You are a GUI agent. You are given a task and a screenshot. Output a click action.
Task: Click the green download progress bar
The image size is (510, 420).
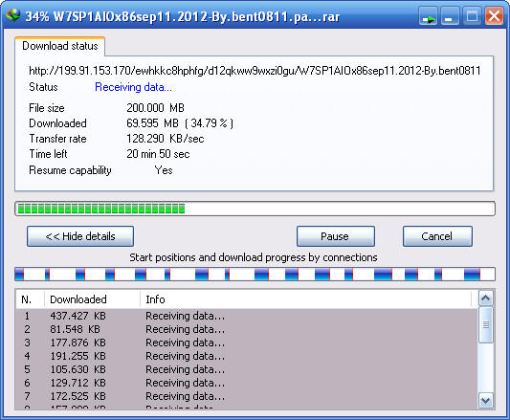[255, 209]
